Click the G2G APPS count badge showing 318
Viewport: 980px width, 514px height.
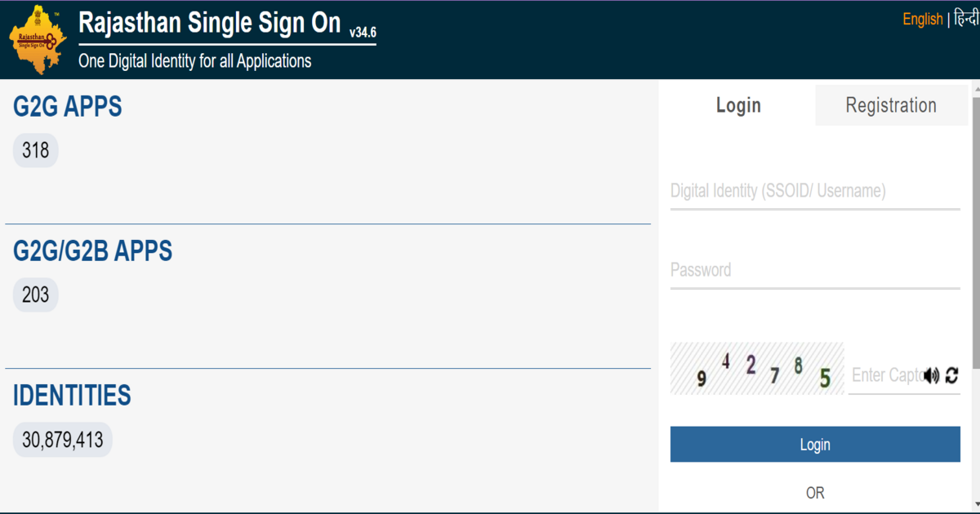coord(35,150)
